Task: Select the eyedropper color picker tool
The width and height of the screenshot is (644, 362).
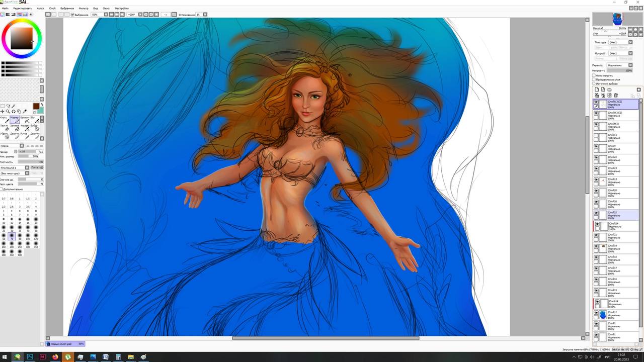Action: click(25, 111)
